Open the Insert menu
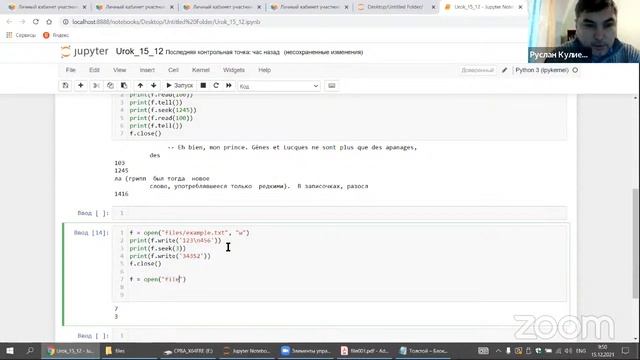This screenshot has height=360, width=640. (x=147, y=70)
